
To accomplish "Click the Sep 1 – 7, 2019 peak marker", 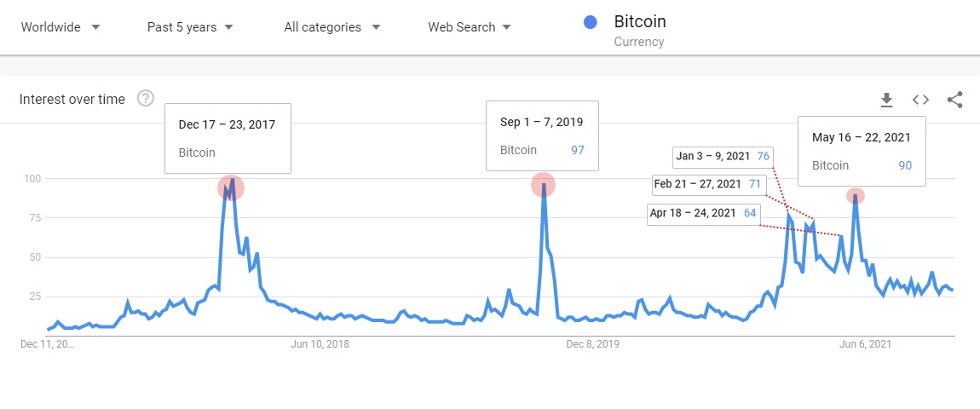I will coord(543,185).
